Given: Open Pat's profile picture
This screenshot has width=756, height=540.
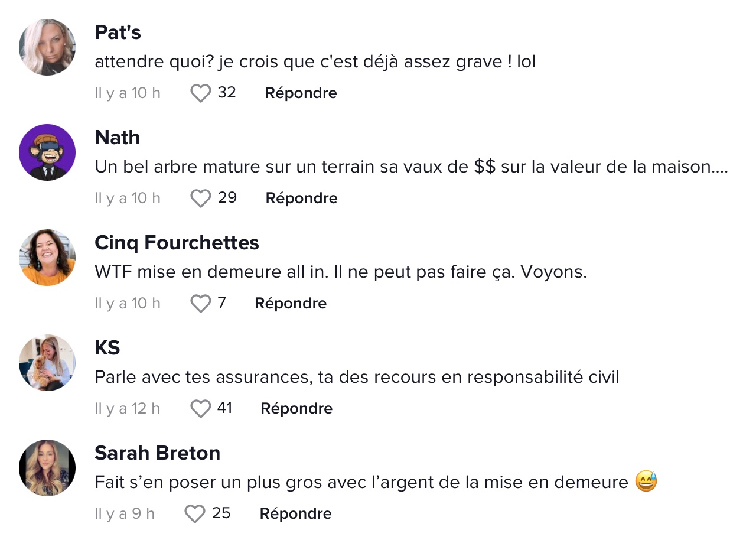Looking at the screenshot, I should [47, 47].
